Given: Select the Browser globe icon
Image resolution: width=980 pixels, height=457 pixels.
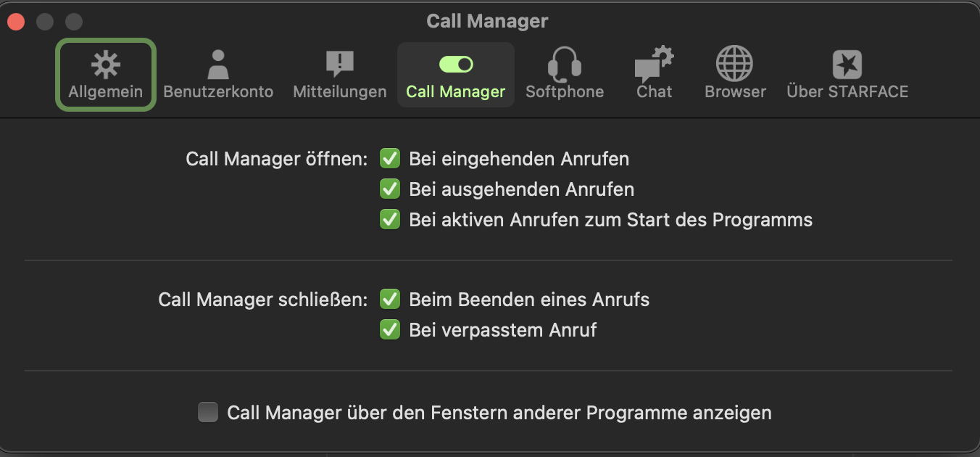Looking at the screenshot, I should pyautogui.click(x=734, y=65).
